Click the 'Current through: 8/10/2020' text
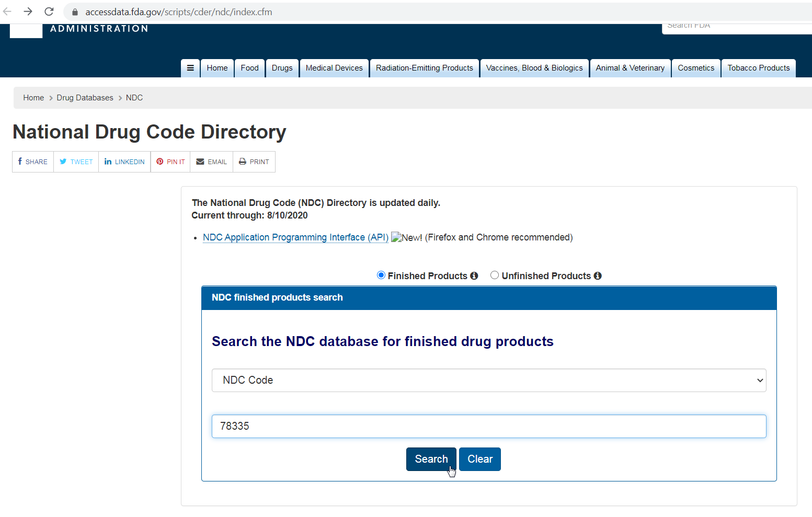Screen dimensions: 812x517 coord(249,215)
